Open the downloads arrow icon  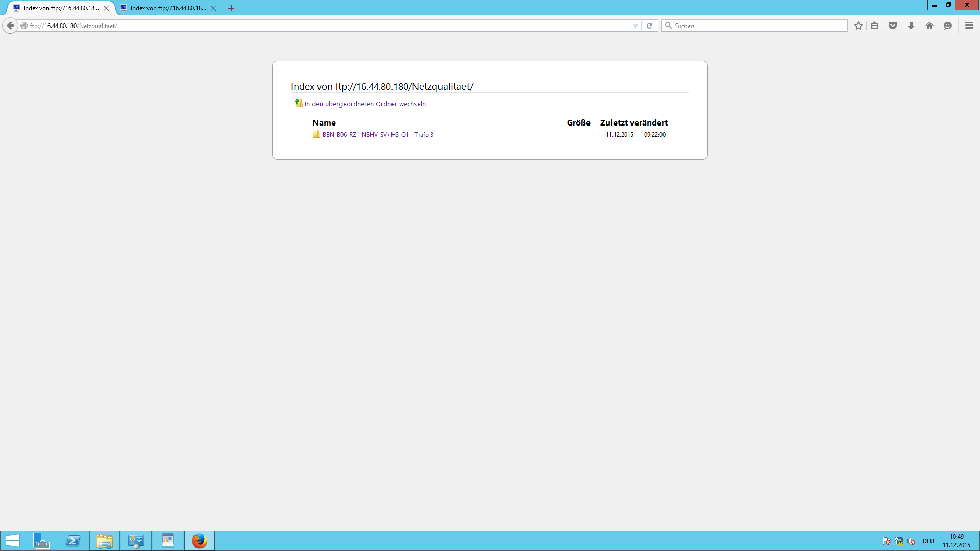911,26
